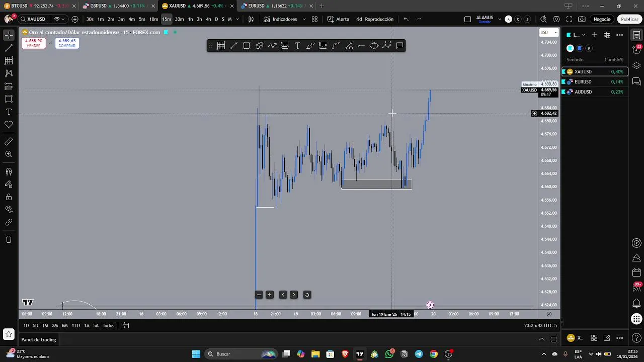Toggle hide all drawings eye icon
This screenshot has height=362, width=644.
point(9,209)
